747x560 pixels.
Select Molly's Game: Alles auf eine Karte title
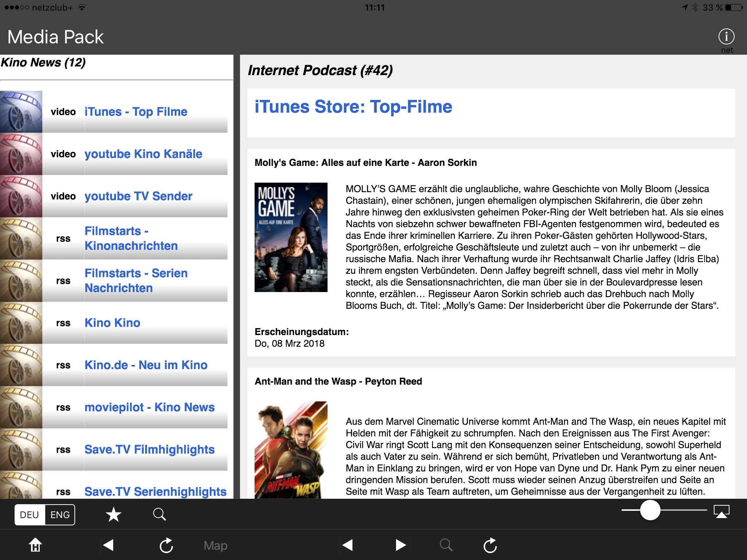pyautogui.click(x=365, y=163)
